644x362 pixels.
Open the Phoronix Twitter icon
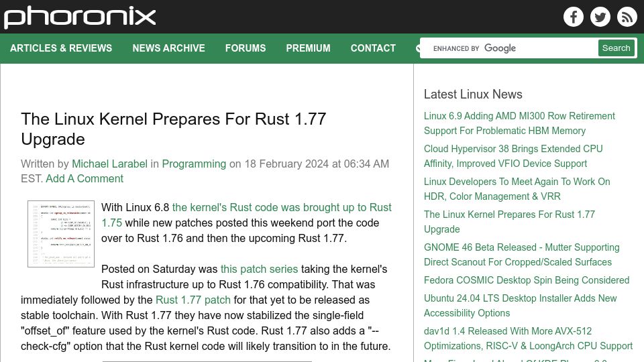click(600, 17)
